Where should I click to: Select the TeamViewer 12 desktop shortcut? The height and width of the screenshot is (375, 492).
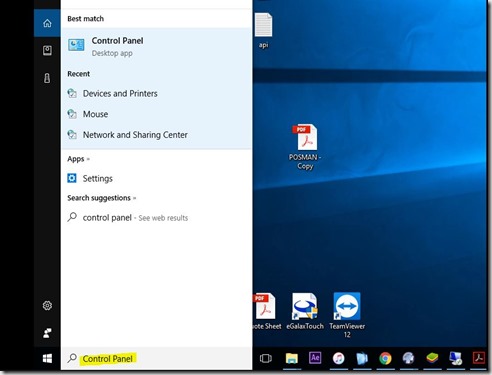(x=347, y=315)
